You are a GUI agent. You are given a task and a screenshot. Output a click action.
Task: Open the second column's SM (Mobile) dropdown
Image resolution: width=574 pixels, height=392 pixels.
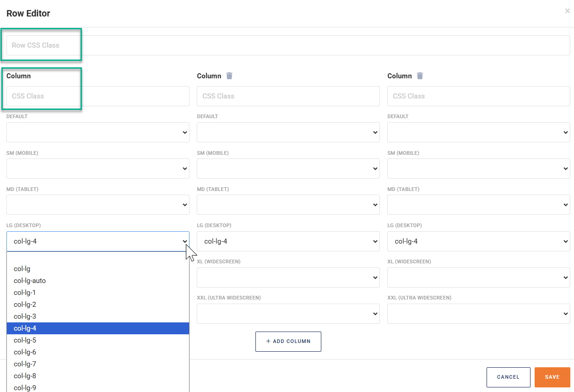pyautogui.click(x=288, y=169)
